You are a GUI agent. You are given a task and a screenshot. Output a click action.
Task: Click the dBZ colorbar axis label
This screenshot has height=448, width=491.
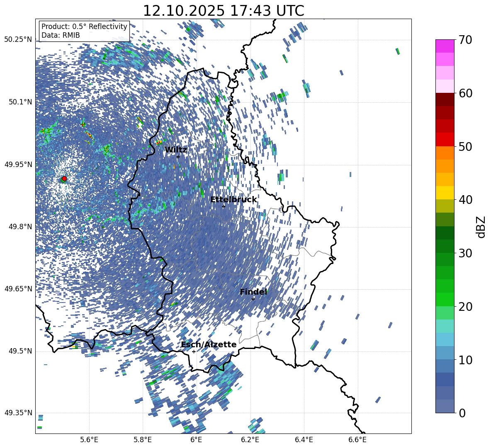[481, 227]
